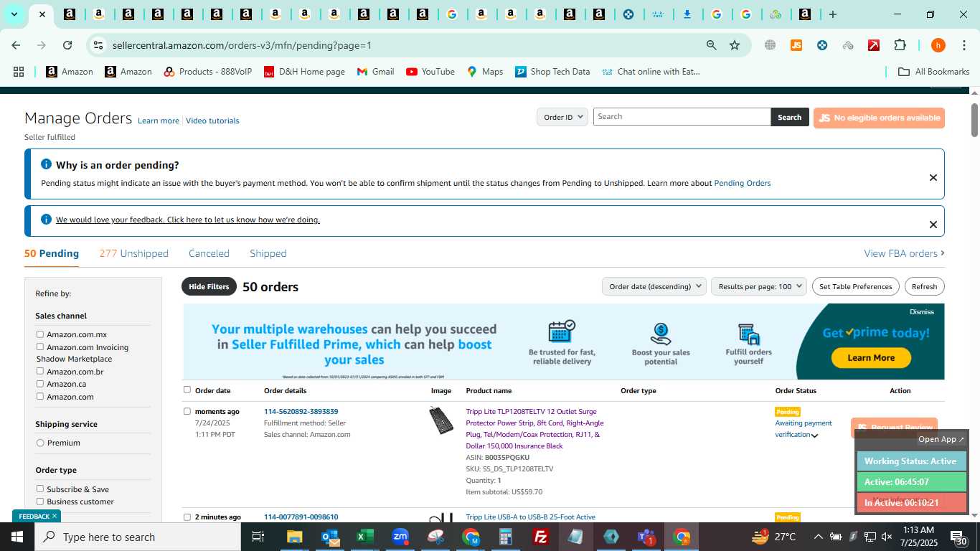Click the Tripp Lite surge protector thumbnail
The image size is (980, 551).
pos(440,420)
